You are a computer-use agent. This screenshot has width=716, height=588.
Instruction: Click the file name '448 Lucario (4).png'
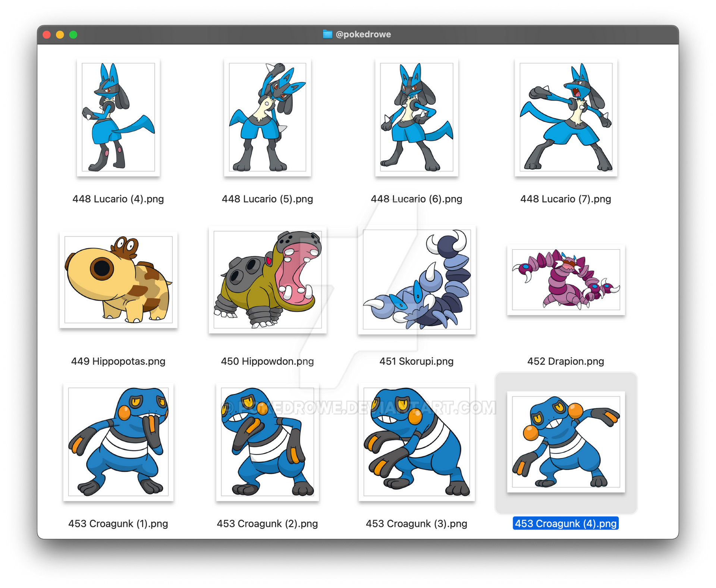(118, 199)
